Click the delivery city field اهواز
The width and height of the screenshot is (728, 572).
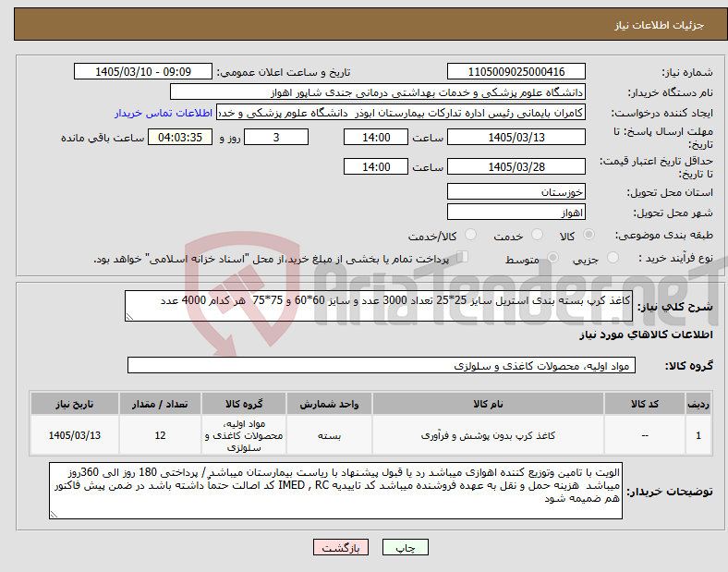[516, 213]
